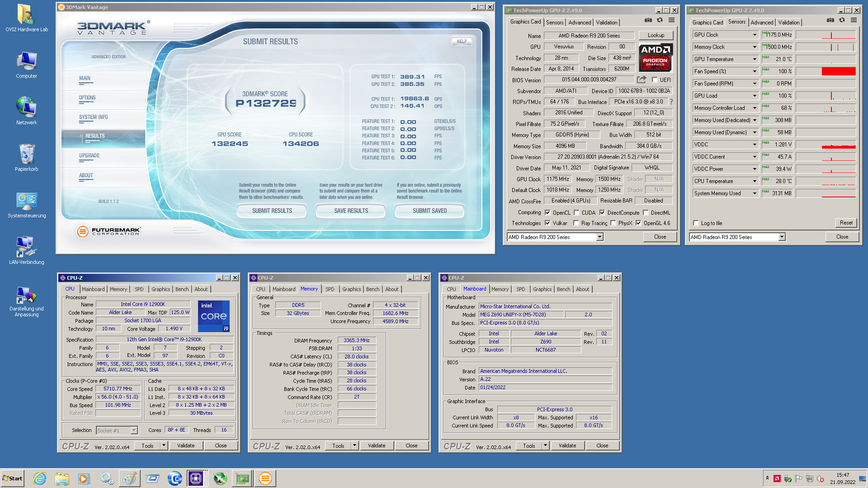Click refresh icon in GPU-Z Sensors window
Screen dimensions: 868x488
pos(842,20)
